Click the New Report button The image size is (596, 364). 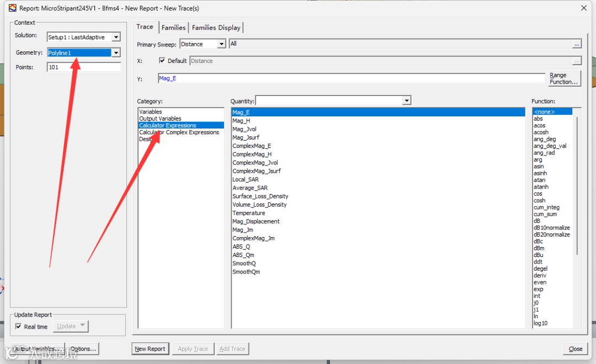pos(150,349)
